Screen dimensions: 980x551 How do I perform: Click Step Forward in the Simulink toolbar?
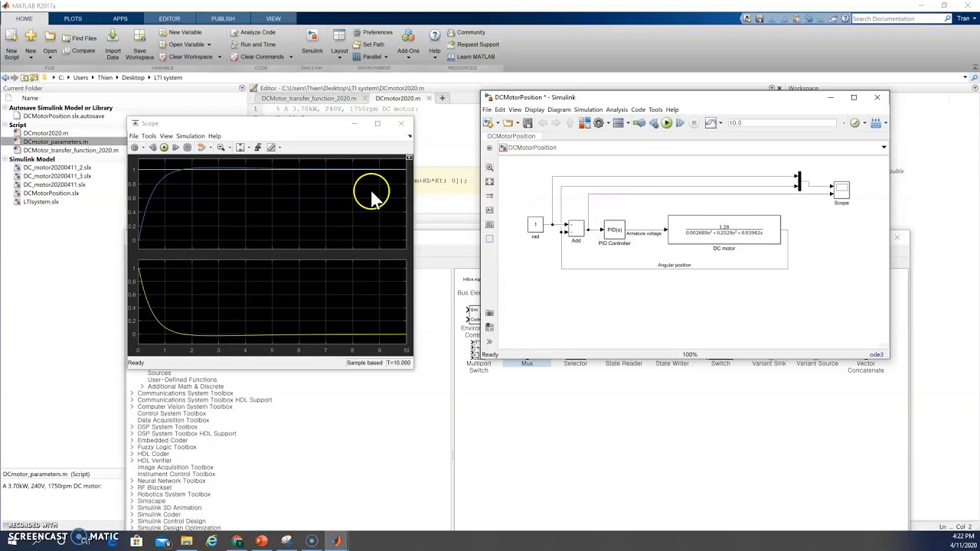679,123
